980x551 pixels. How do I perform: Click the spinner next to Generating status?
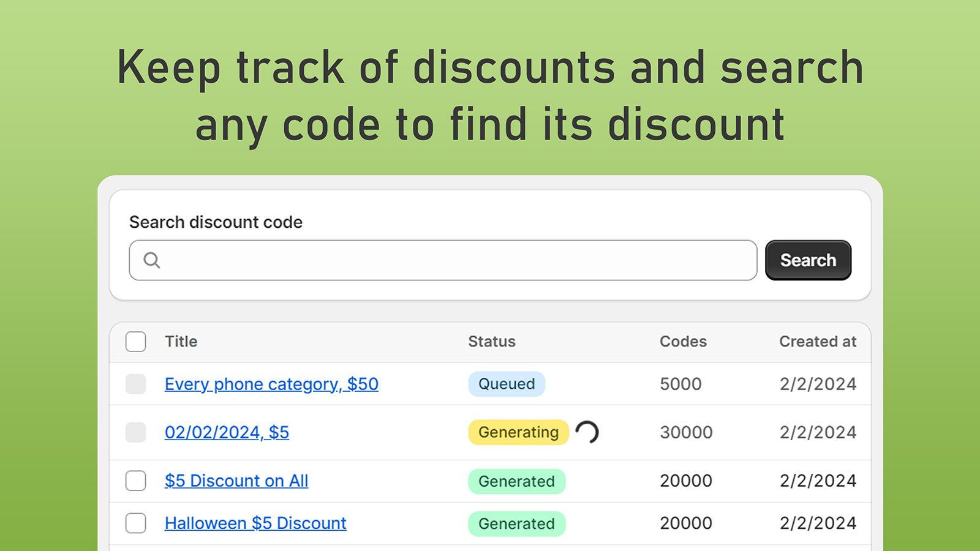(587, 432)
